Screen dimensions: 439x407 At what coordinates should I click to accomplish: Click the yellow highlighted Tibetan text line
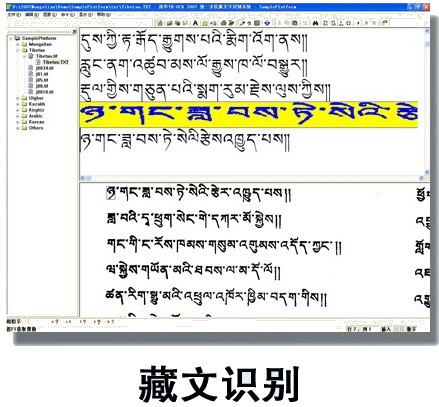click(x=249, y=115)
